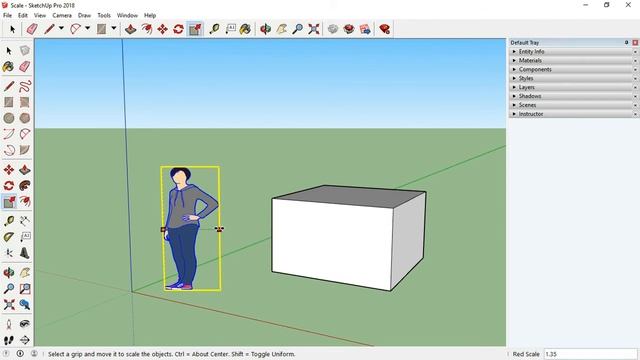Open the File menu
Image resolution: width=640 pixels, height=360 pixels.
(7, 16)
